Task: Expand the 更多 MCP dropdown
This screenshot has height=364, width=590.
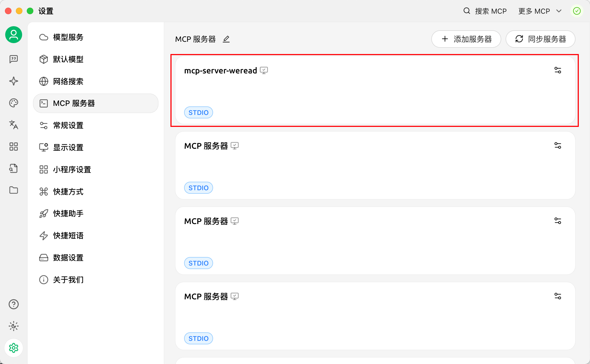Action: pyautogui.click(x=540, y=11)
